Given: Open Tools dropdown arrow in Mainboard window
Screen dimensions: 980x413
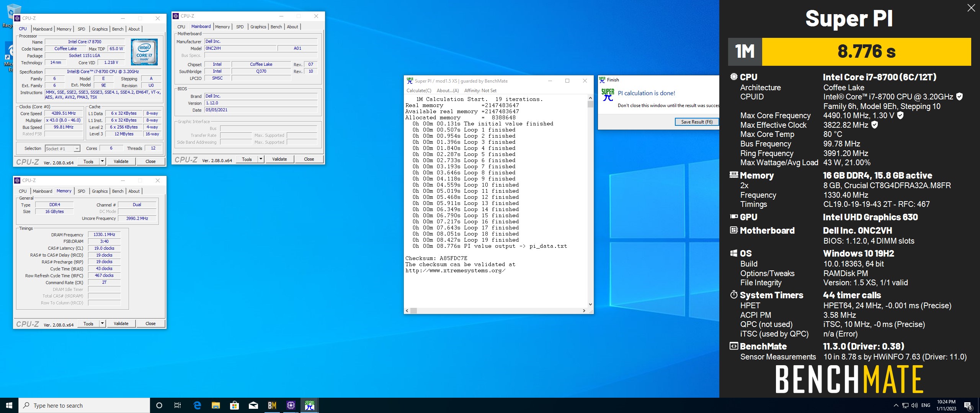Looking at the screenshot, I should [261, 159].
